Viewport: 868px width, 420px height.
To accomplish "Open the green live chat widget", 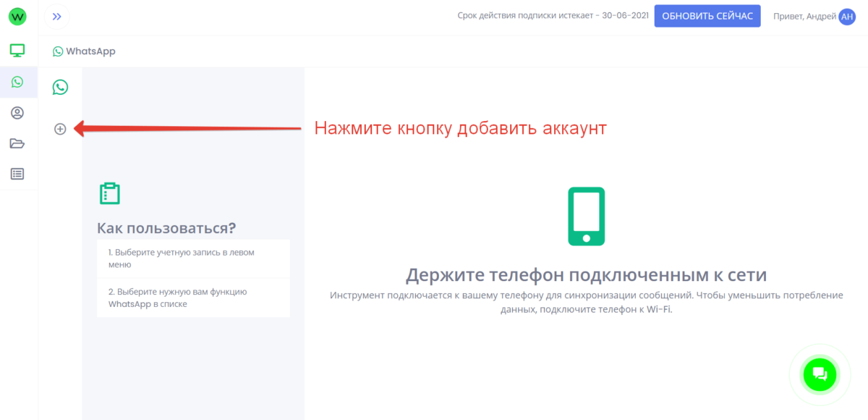I will tap(819, 374).
